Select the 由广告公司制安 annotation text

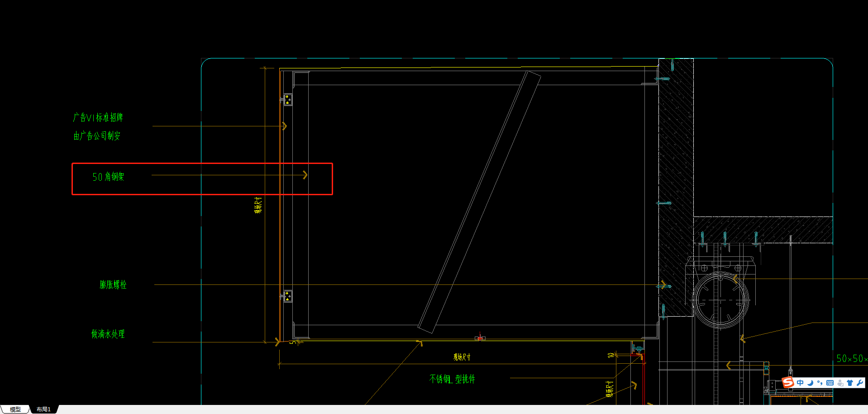tap(97, 135)
